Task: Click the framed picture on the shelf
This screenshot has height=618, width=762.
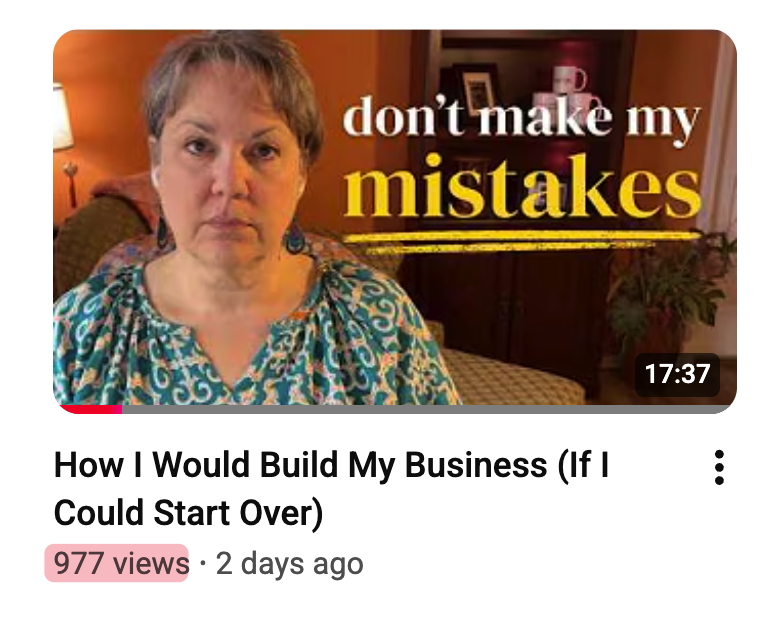Action: (x=478, y=91)
